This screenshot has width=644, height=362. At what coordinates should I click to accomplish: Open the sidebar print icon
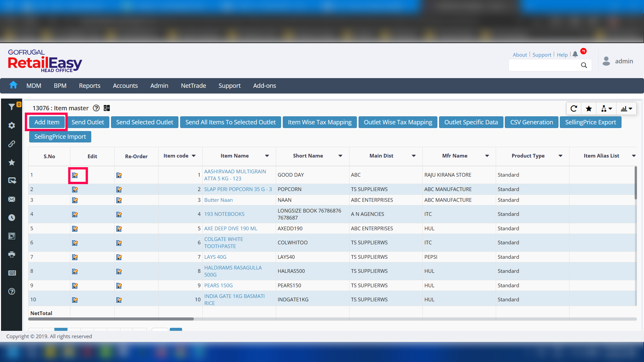(12, 254)
